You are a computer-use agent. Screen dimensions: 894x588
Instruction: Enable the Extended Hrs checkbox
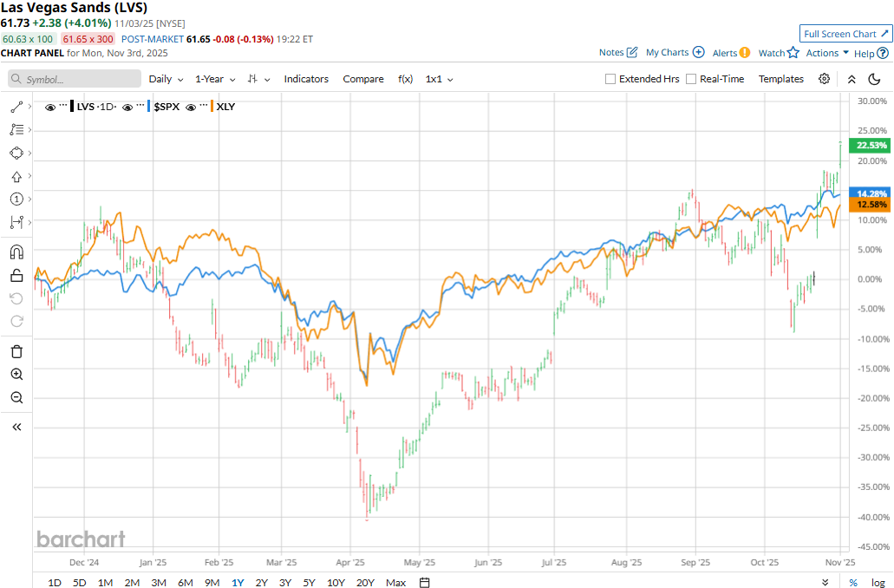[610, 79]
